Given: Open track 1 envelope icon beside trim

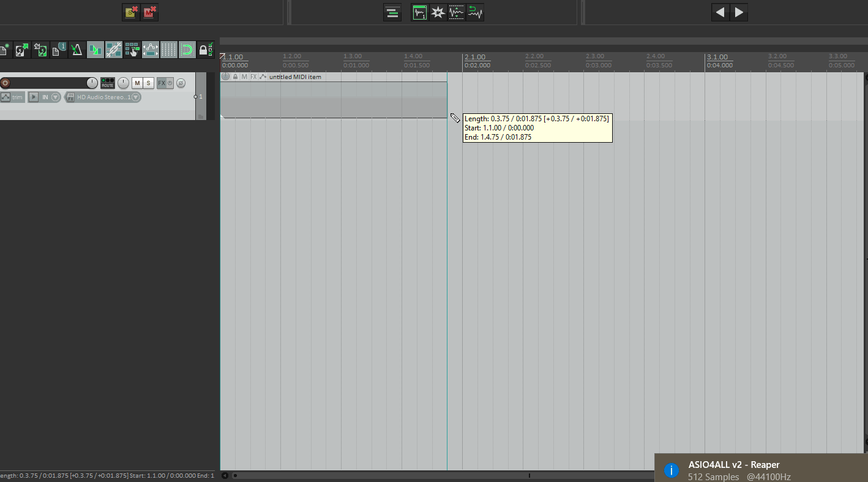Looking at the screenshot, I should [x=6, y=97].
